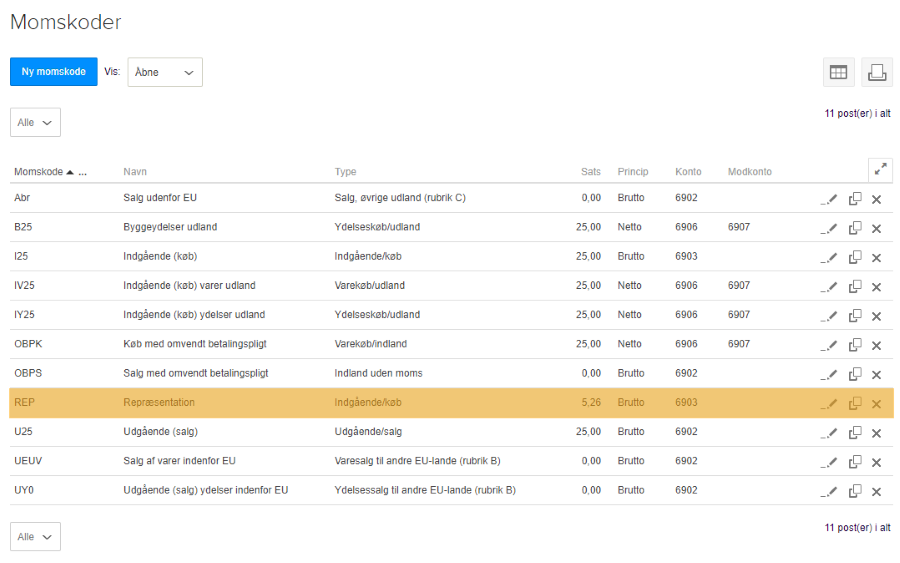900x563 pixels.
Task: Delete the U25 Udgående (salg) row
Action: (x=876, y=433)
